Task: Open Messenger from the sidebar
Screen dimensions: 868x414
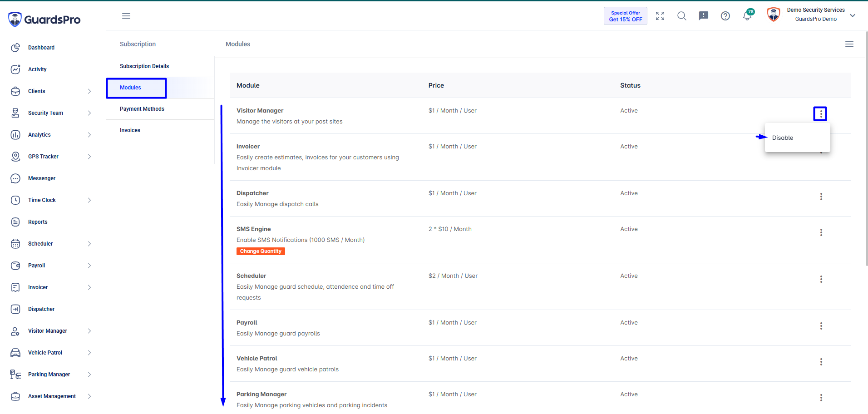Action: [x=42, y=178]
